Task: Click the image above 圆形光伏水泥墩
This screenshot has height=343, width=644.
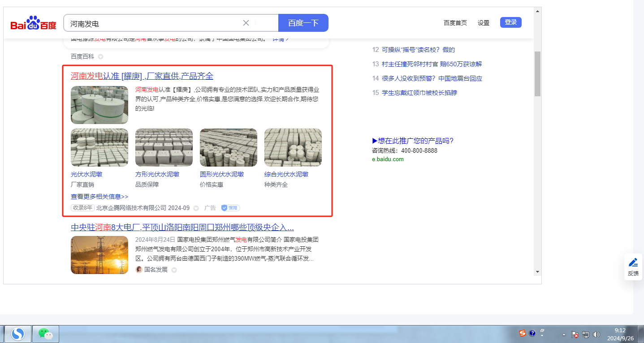Action: click(x=229, y=148)
